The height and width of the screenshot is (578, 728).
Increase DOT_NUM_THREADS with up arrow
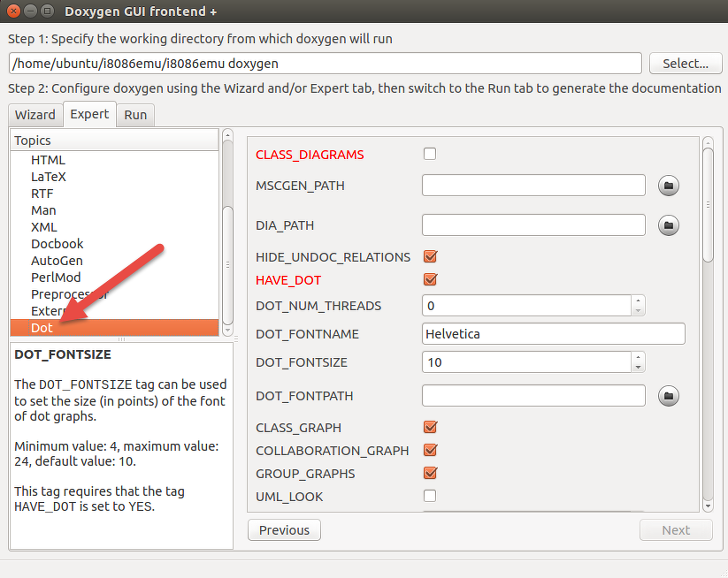click(x=638, y=300)
